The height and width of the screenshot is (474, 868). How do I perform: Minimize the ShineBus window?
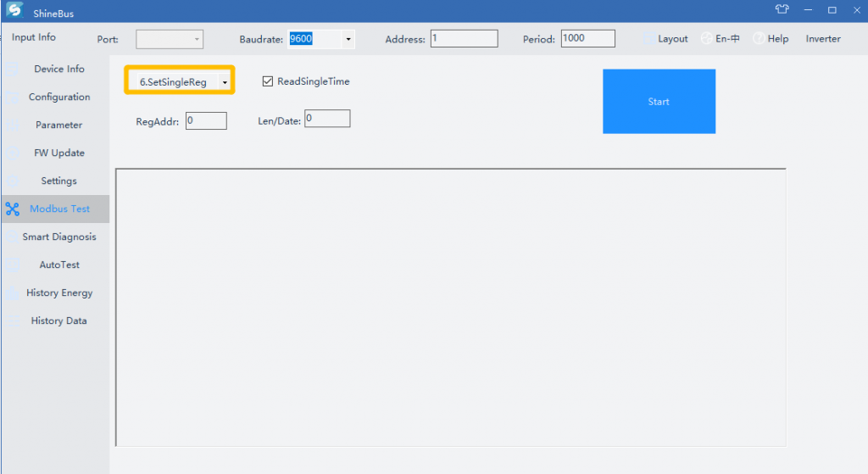(808, 10)
